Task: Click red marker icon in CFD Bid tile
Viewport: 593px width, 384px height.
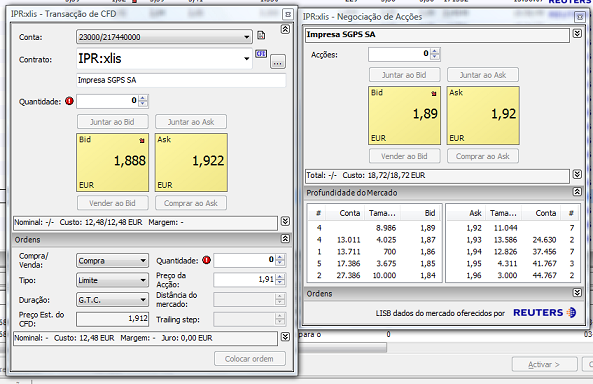Action: coord(142,140)
